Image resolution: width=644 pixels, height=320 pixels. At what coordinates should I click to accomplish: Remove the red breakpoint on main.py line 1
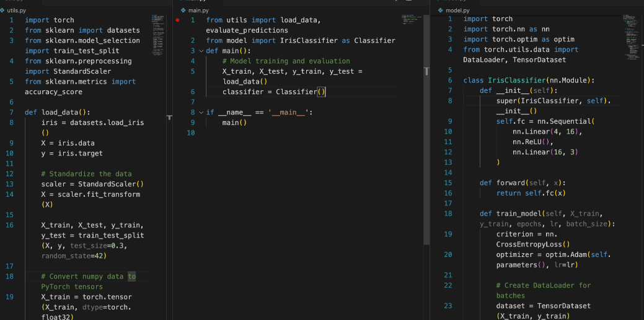tap(177, 20)
